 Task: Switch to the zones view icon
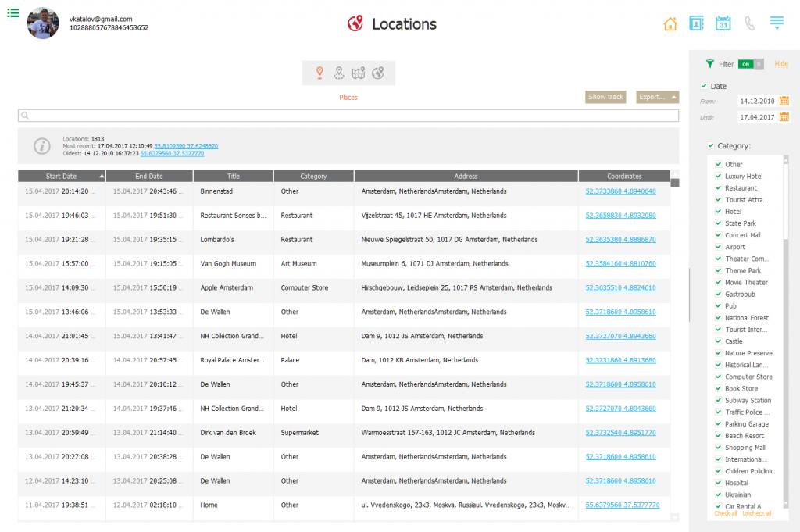339,72
